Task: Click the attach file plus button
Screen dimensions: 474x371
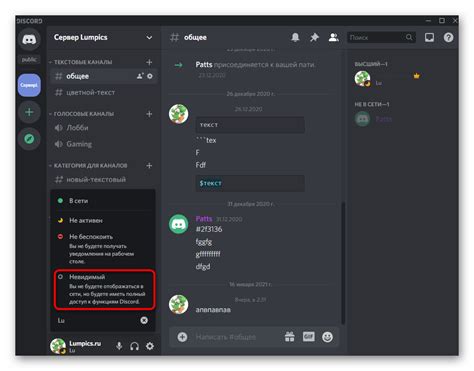Action: tap(182, 337)
